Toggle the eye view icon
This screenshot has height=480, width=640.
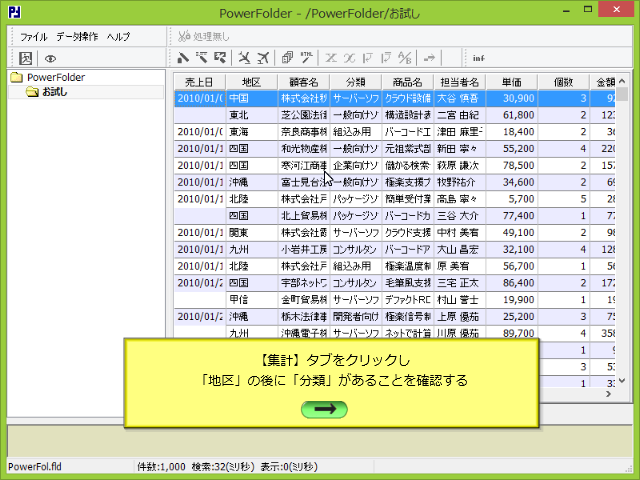[50, 59]
